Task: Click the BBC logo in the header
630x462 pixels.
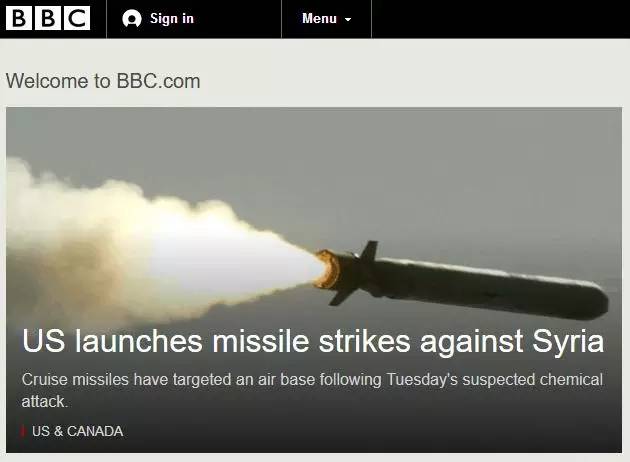Action: click(x=48, y=18)
